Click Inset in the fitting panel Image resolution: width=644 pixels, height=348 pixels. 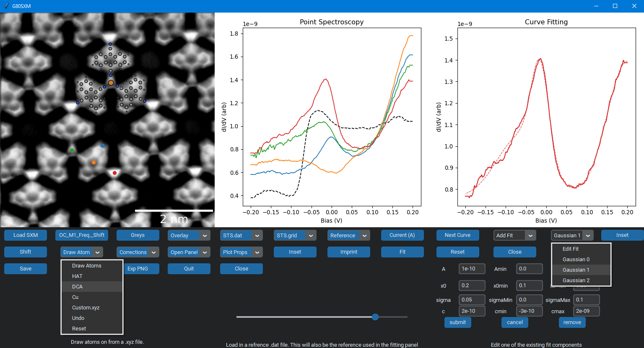click(623, 235)
